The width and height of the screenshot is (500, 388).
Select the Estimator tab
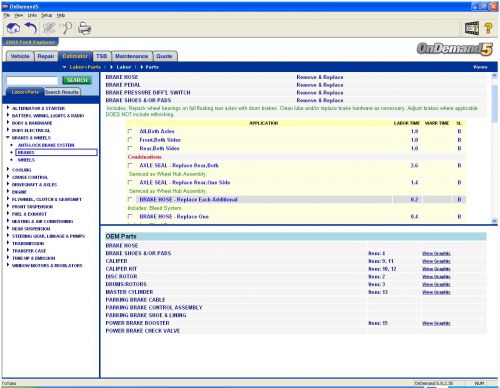point(75,56)
